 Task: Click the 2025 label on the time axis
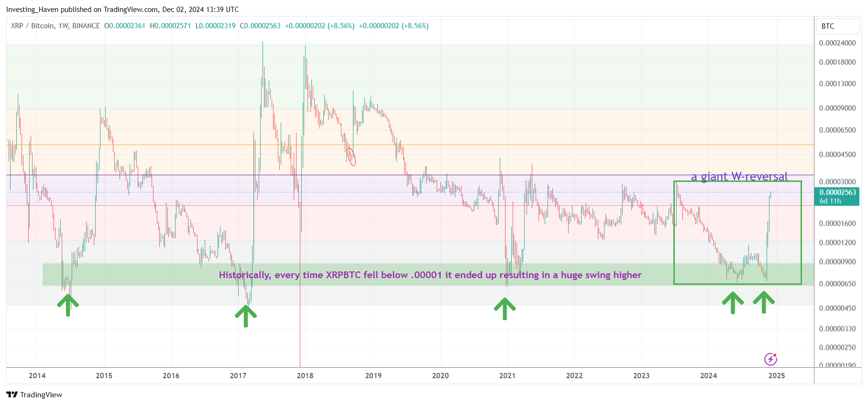pos(777,375)
